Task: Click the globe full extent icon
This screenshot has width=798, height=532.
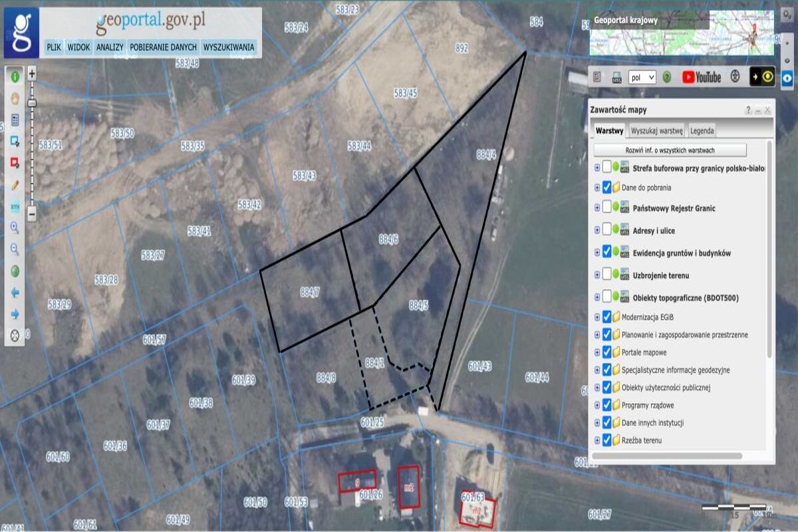Action: click(15, 271)
